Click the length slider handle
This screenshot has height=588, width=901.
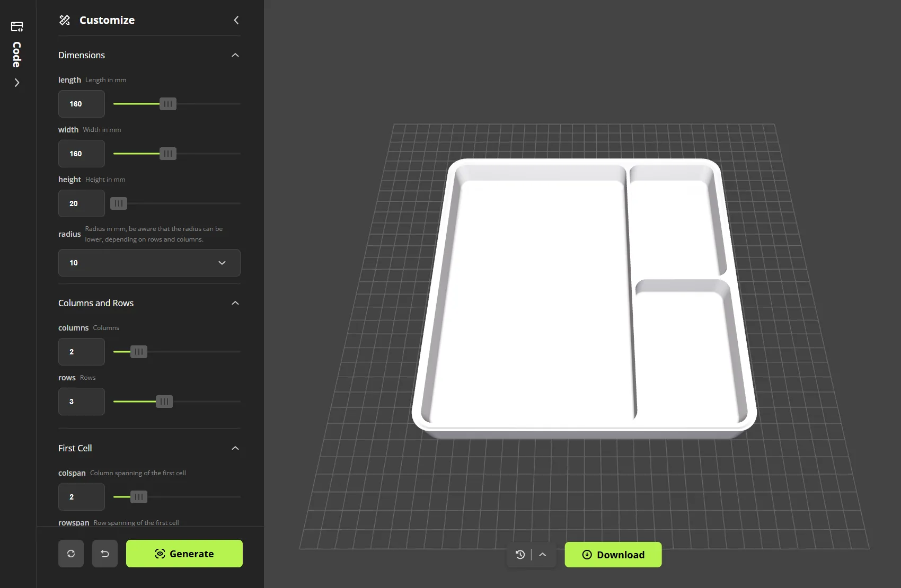pos(167,104)
